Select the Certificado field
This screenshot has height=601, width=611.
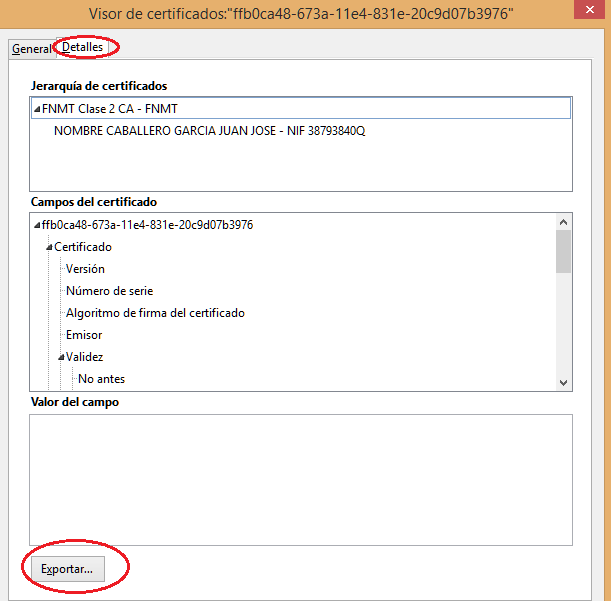[x=83, y=247]
